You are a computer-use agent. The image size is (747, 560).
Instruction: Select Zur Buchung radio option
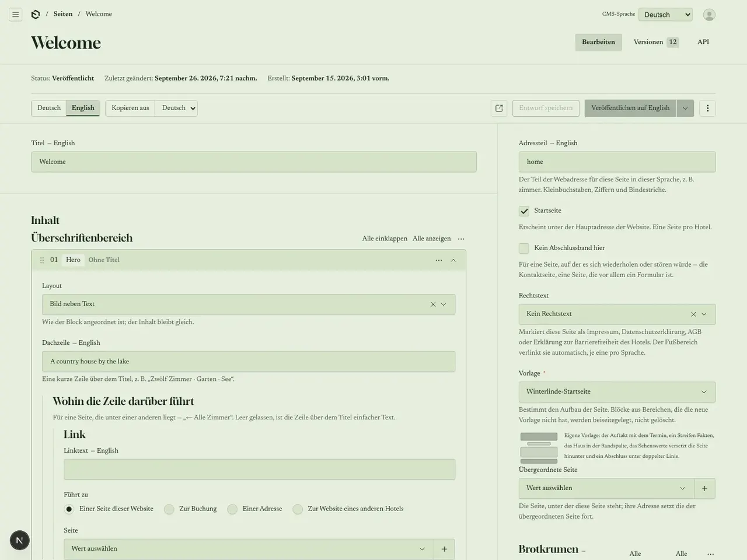click(x=169, y=509)
